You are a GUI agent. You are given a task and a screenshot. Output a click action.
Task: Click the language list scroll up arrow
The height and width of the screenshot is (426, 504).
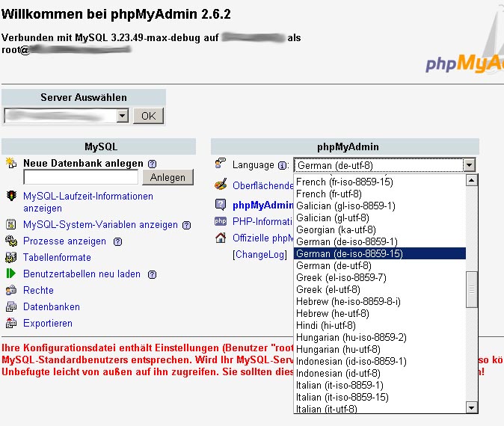472,181
